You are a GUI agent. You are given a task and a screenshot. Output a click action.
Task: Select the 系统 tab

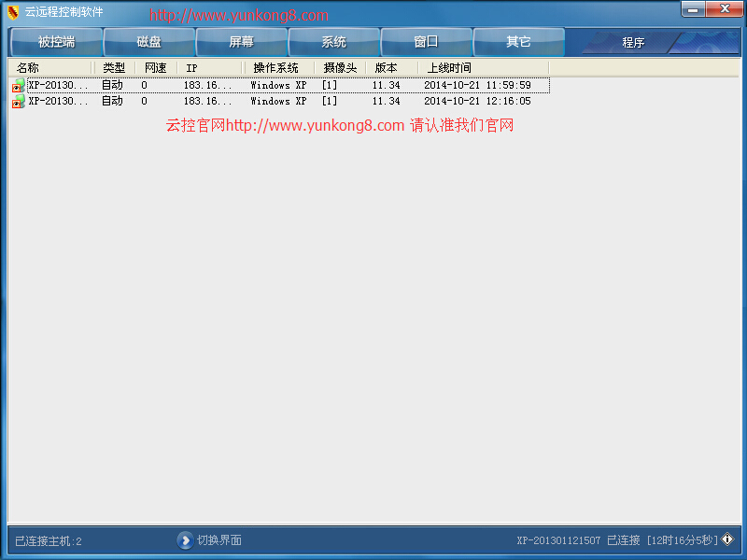coord(334,42)
